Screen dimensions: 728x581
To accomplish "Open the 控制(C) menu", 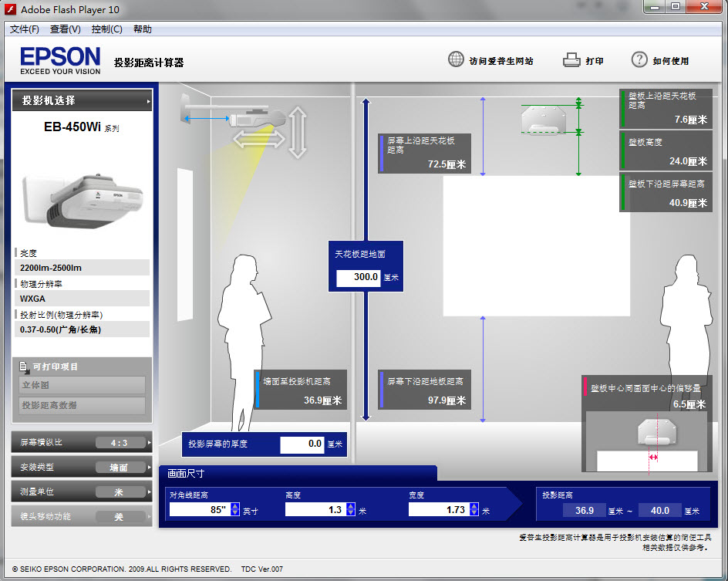I will pos(106,29).
